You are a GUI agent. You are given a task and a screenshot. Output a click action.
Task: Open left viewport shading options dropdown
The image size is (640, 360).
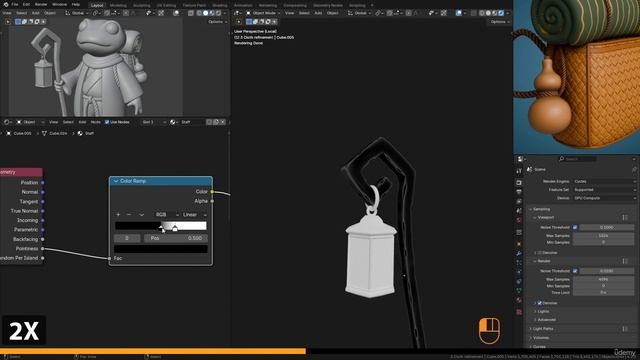225,13
